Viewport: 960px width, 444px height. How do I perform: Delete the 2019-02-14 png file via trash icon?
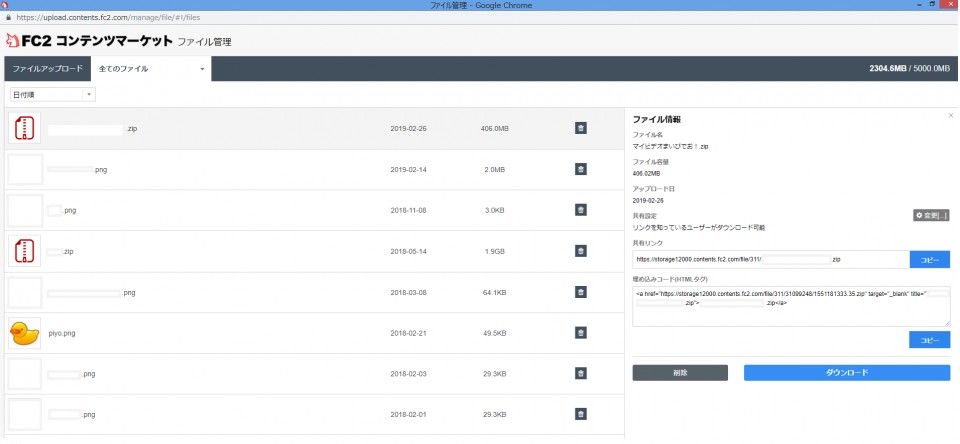click(x=580, y=169)
